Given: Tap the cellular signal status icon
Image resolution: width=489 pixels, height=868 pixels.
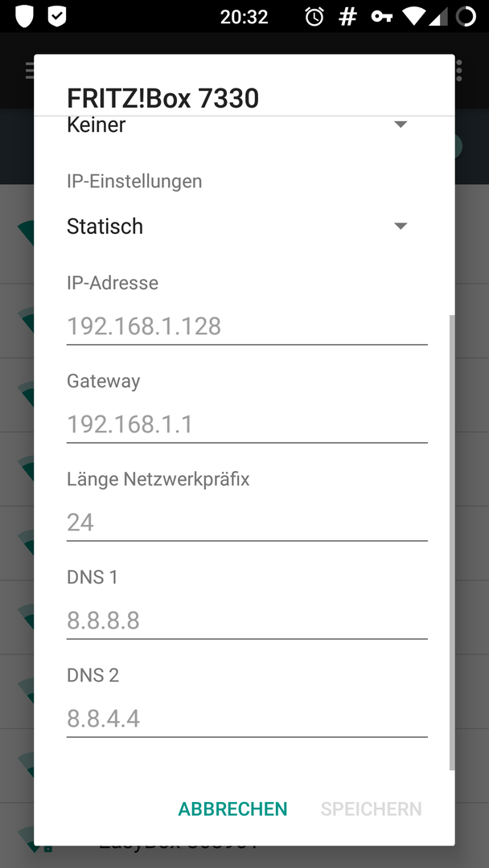Looking at the screenshot, I should 438,17.
